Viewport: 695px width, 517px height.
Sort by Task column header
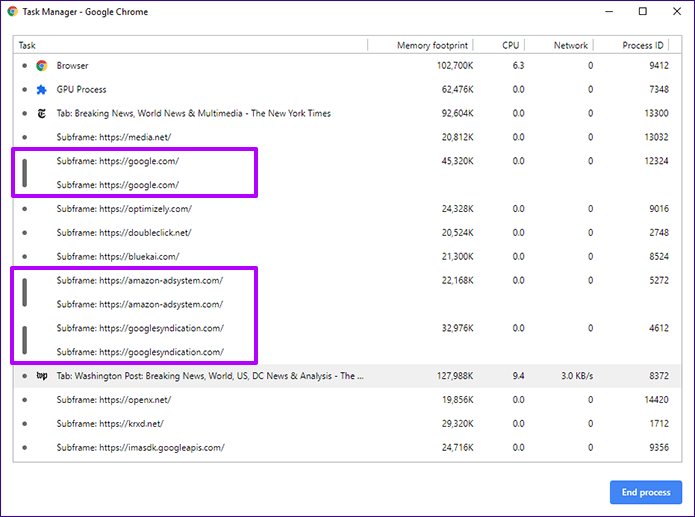(x=191, y=45)
